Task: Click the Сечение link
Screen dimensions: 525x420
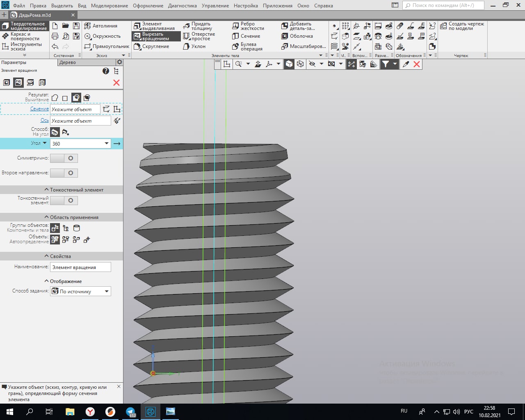Action: click(39, 109)
